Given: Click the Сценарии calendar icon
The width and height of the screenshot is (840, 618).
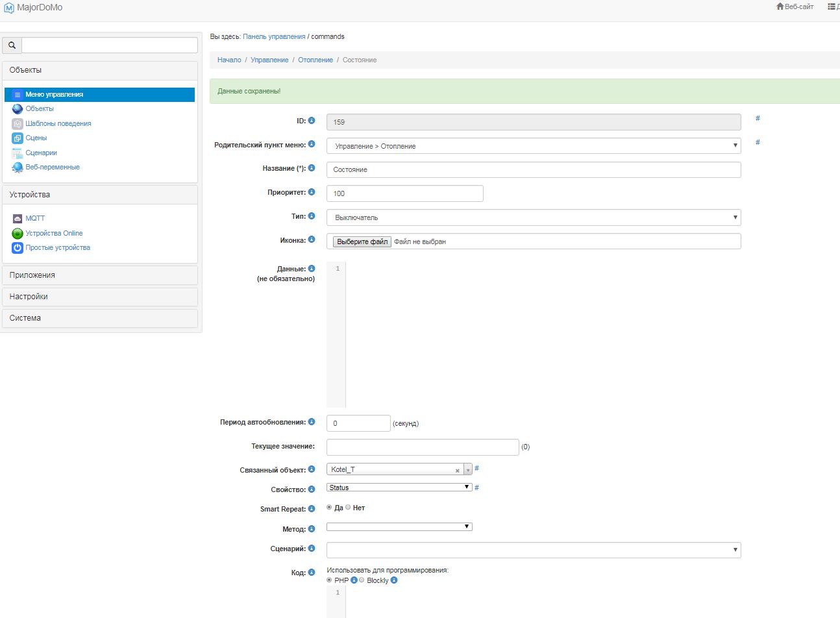Looking at the screenshot, I should tap(18, 153).
